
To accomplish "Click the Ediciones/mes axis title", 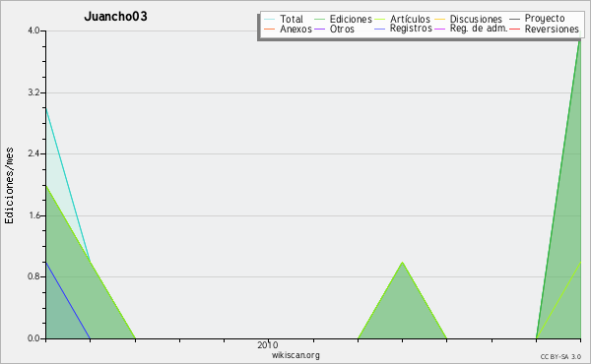I will pos(9,186).
